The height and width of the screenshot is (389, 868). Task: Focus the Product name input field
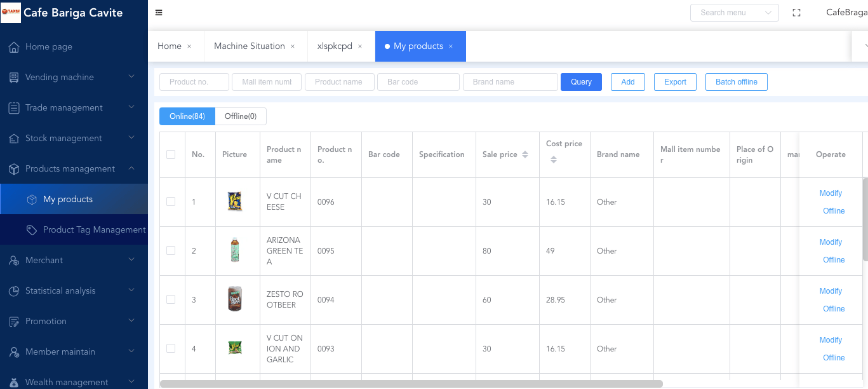coord(339,82)
